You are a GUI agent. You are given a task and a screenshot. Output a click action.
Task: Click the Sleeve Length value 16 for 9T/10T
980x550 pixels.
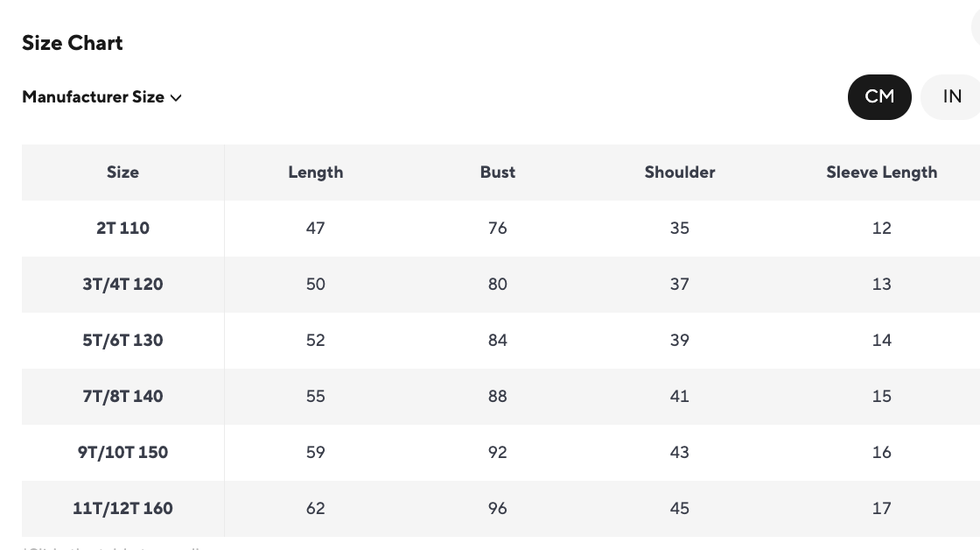(x=881, y=453)
